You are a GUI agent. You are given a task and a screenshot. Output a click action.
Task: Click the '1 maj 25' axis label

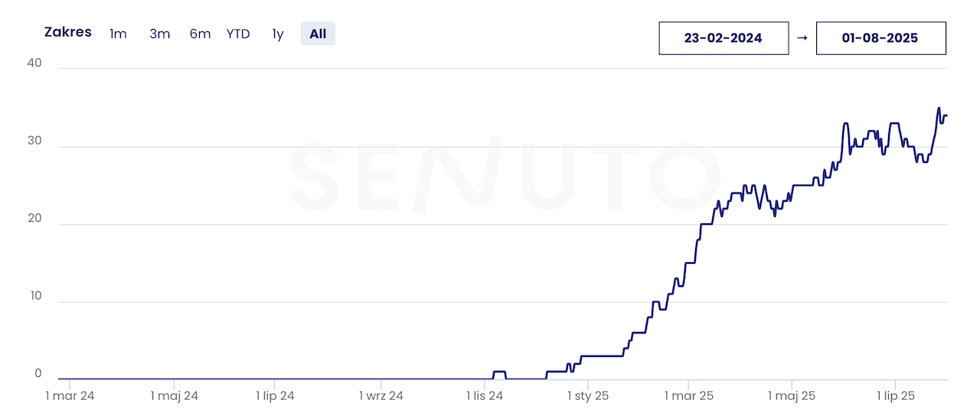[792, 396]
